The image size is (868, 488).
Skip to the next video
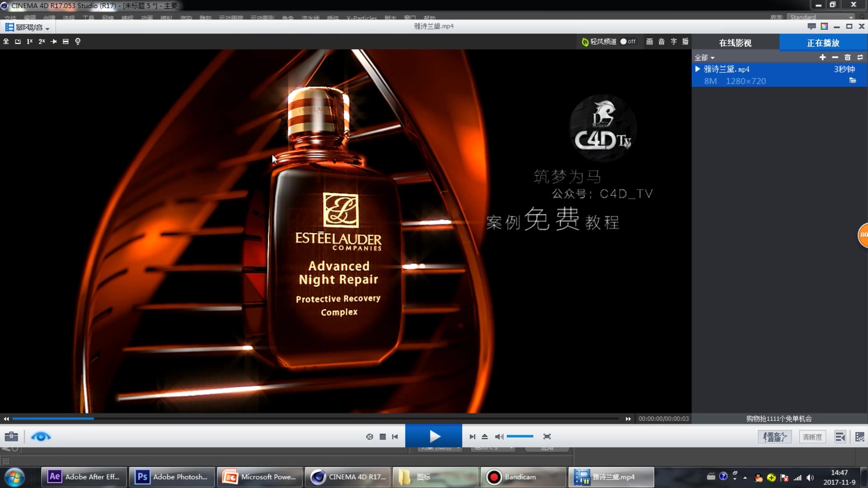472,437
